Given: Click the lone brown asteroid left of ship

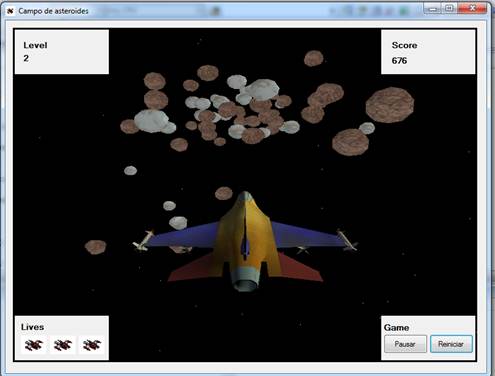Looking at the screenshot, I should (95, 247).
